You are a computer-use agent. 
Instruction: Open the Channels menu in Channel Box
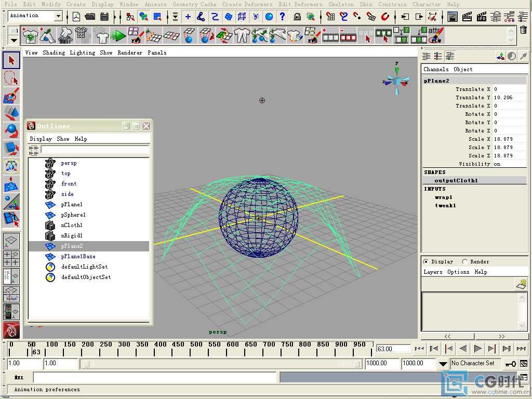coord(436,69)
